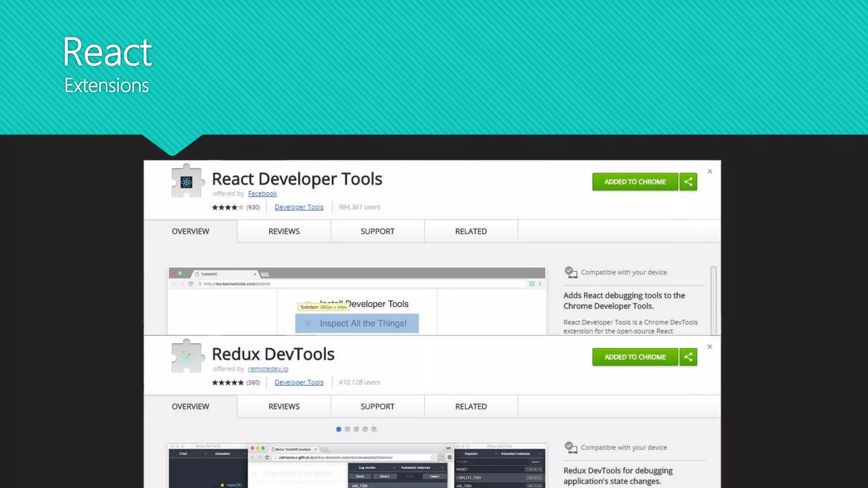Viewport: 868px width, 488px height.
Task: Click 'Redux DevTools for debugging' description text
Action: click(618, 476)
